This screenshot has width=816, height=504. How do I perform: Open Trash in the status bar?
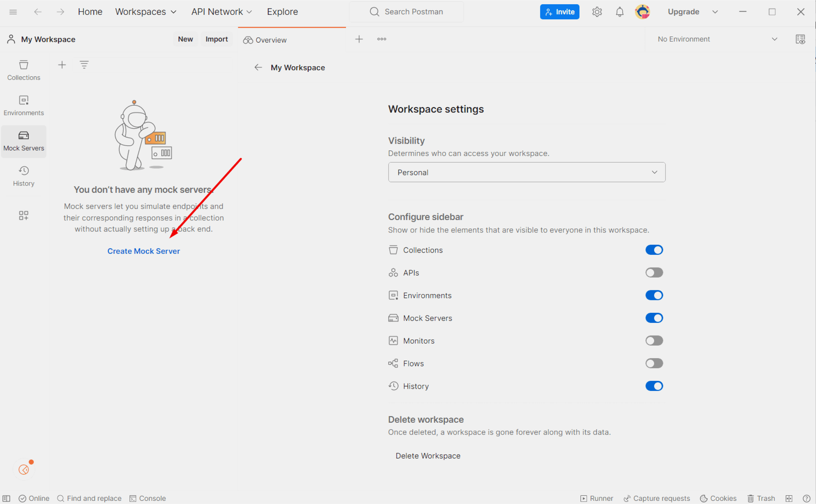761,498
